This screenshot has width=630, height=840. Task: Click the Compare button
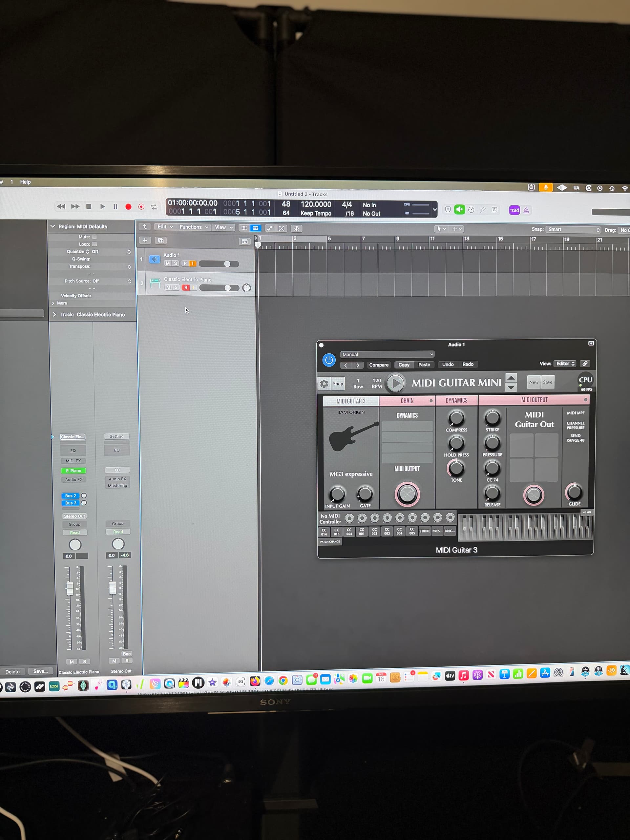click(379, 365)
